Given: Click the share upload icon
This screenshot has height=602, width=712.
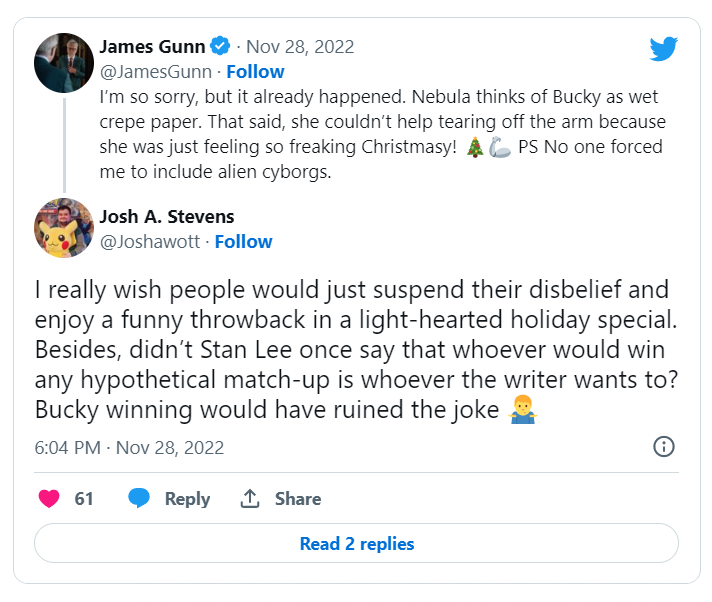Looking at the screenshot, I should (x=250, y=498).
